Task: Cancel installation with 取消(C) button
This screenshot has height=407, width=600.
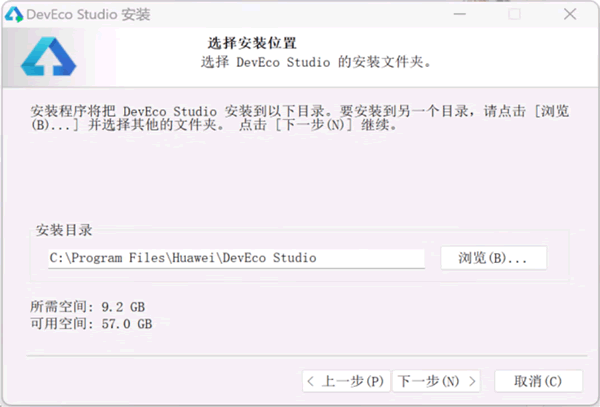Action: 538,381
